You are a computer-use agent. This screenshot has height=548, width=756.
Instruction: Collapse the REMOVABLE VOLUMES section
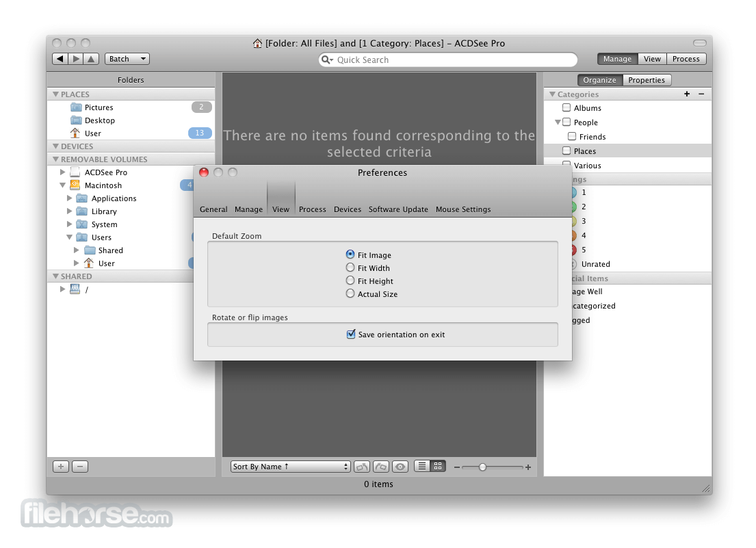(55, 159)
